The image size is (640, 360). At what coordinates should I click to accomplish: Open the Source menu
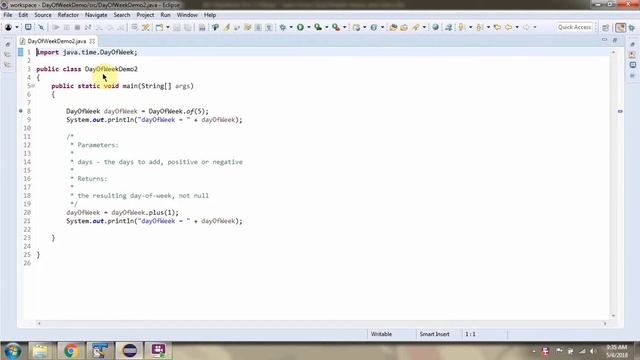pos(43,15)
